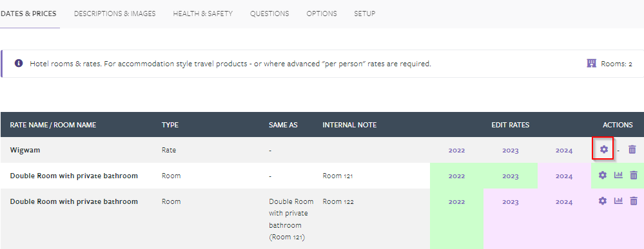The width and height of the screenshot is (644, 249).
Task: Edit Room 122 rates for 2022
Action: (x=456, y=202)
